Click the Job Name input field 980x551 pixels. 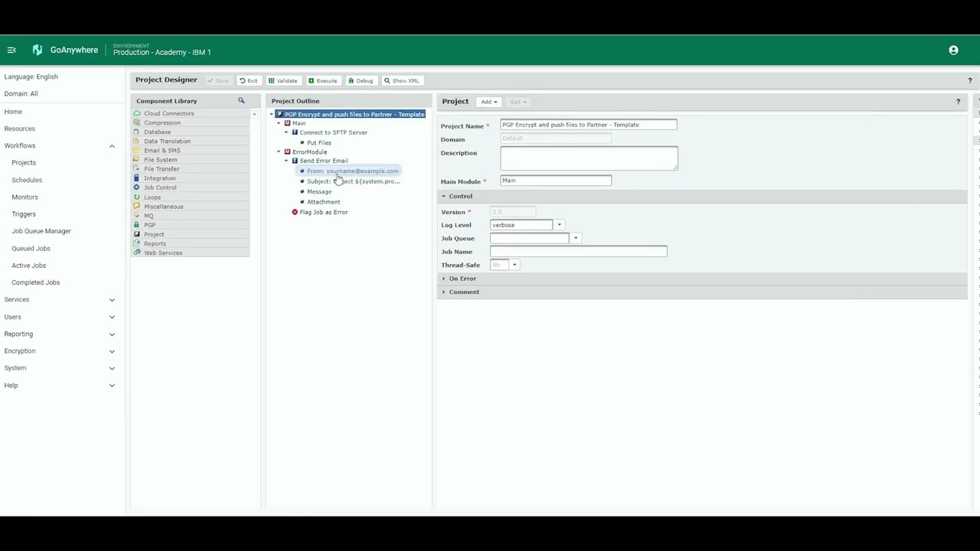579,252
